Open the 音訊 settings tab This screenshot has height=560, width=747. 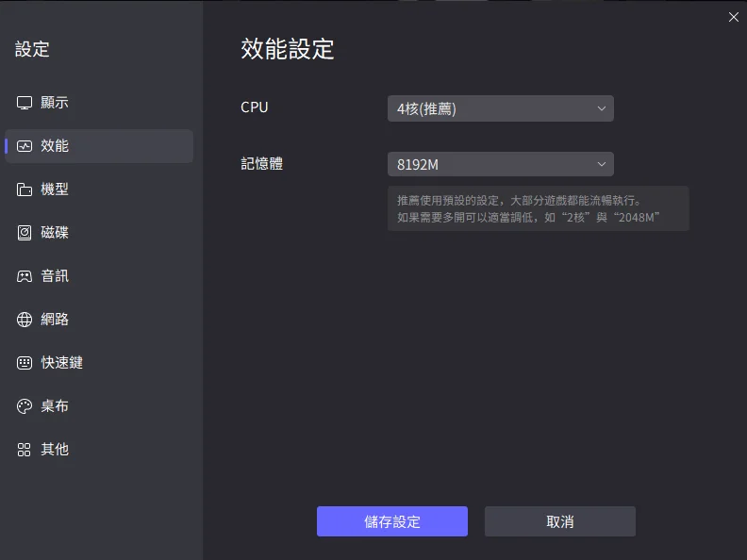point(99,275)
